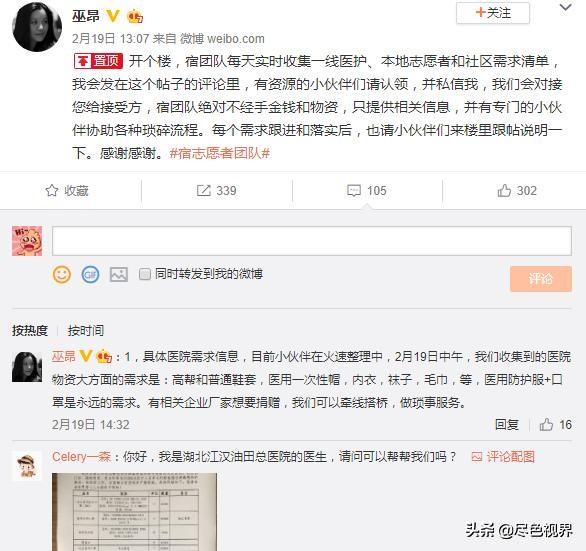Like 巫昂's comment with 16 likes
The image size is (586, 551).
546,425
